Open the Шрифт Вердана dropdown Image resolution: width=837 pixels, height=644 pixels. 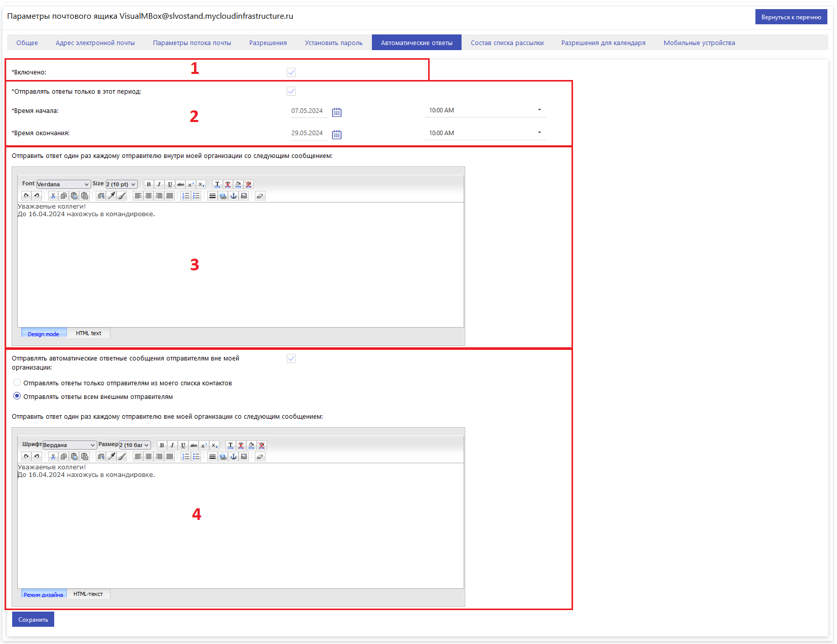point(69,445)
